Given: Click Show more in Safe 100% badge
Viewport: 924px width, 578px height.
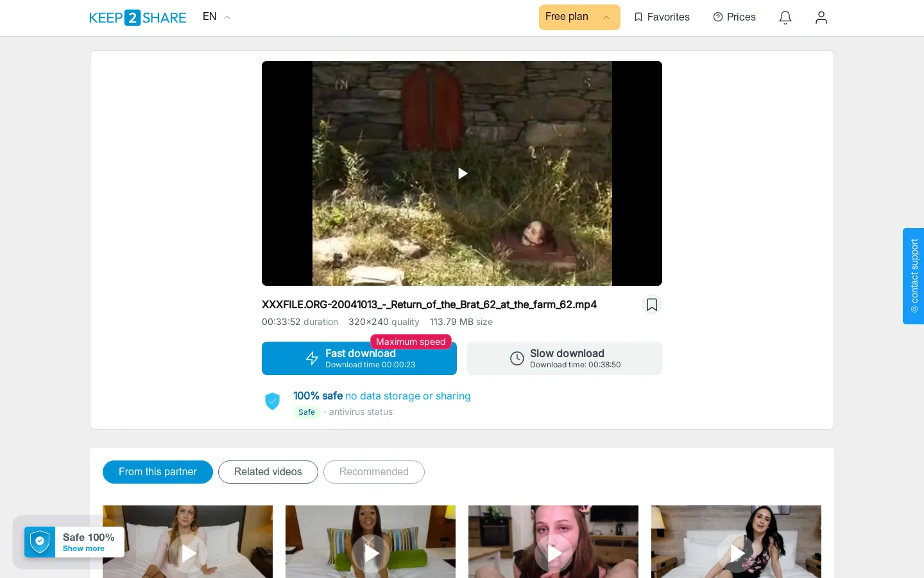Looking at the screenshot, I should 83,549.
